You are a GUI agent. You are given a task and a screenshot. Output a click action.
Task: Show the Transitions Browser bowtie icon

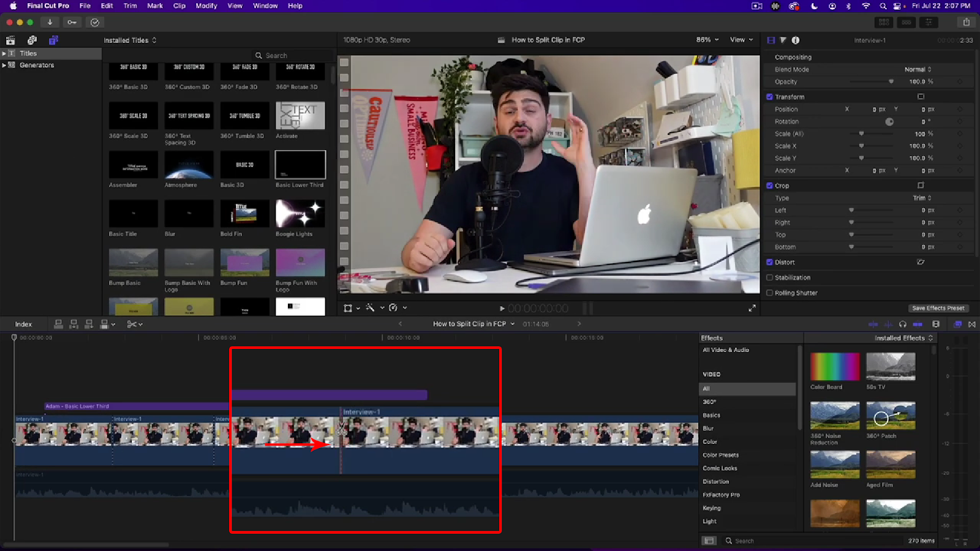(972, 324)
